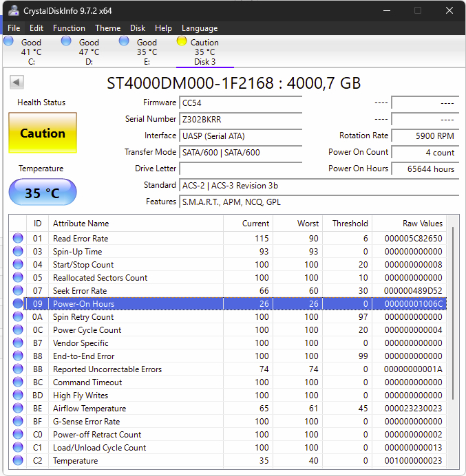Click the Worst column header
The image size is (466, 476).
tap(298, 224)
